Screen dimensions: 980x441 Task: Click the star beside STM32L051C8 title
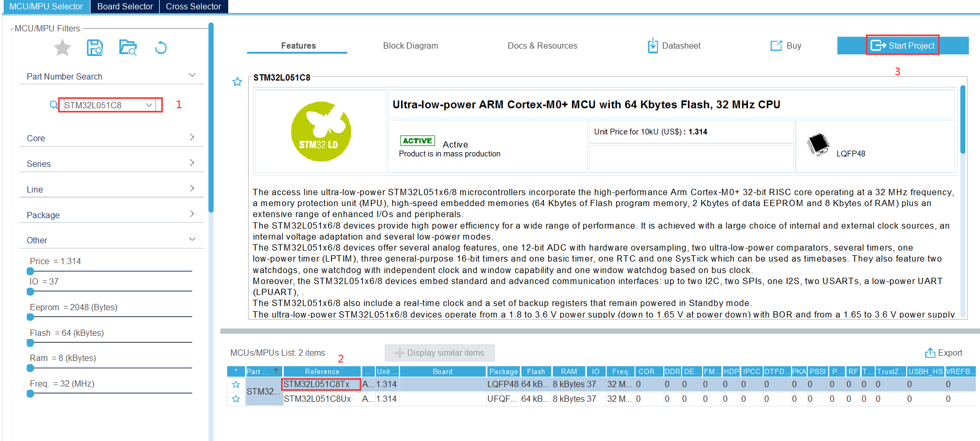point(237,82)
